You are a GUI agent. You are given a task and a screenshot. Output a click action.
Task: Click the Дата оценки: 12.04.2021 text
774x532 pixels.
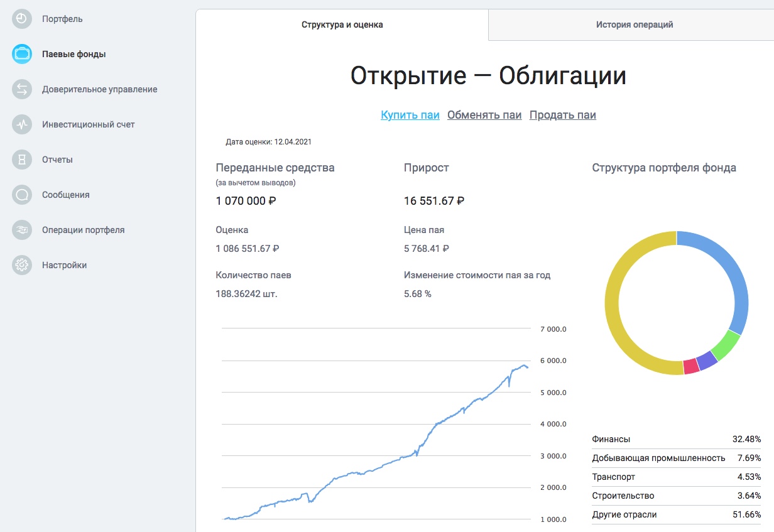tap(268, 142)
